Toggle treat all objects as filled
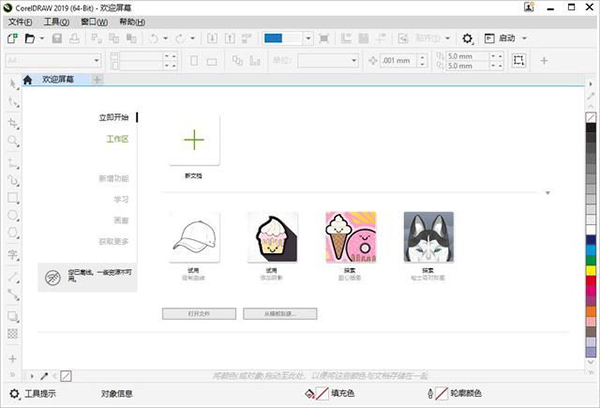The image size is (600, 408). (518, 60)
